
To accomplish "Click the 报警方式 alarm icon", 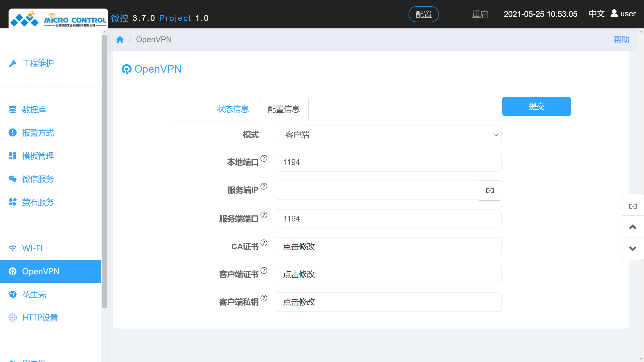I will 13,133.
